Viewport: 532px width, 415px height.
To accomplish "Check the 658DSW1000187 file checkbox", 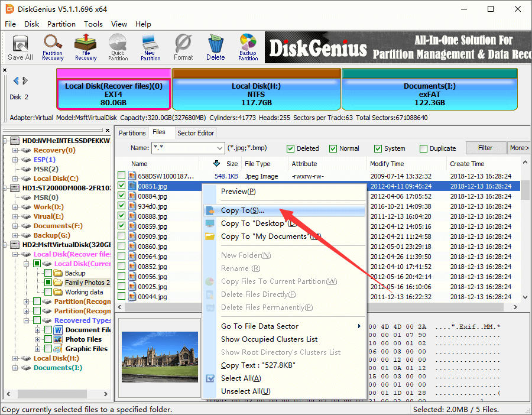I will tap(121, 176).
